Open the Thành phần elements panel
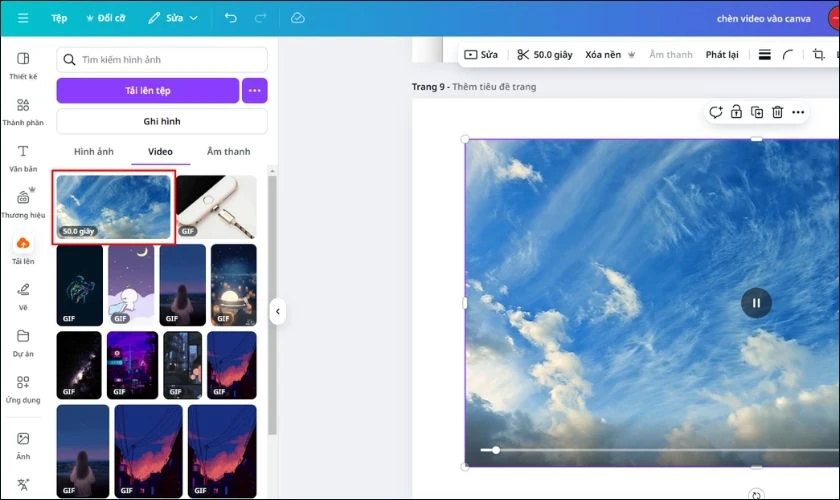Screen dimensions: 840x500 [23, 112]
